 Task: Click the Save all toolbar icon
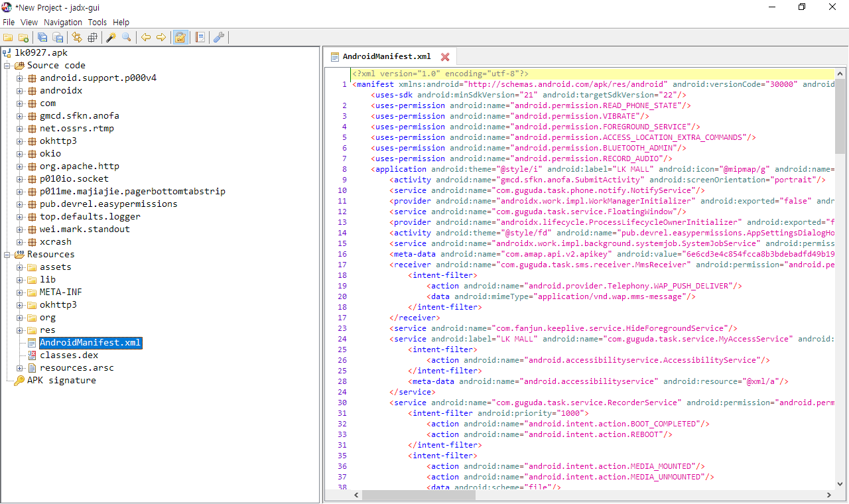point(43,38)
